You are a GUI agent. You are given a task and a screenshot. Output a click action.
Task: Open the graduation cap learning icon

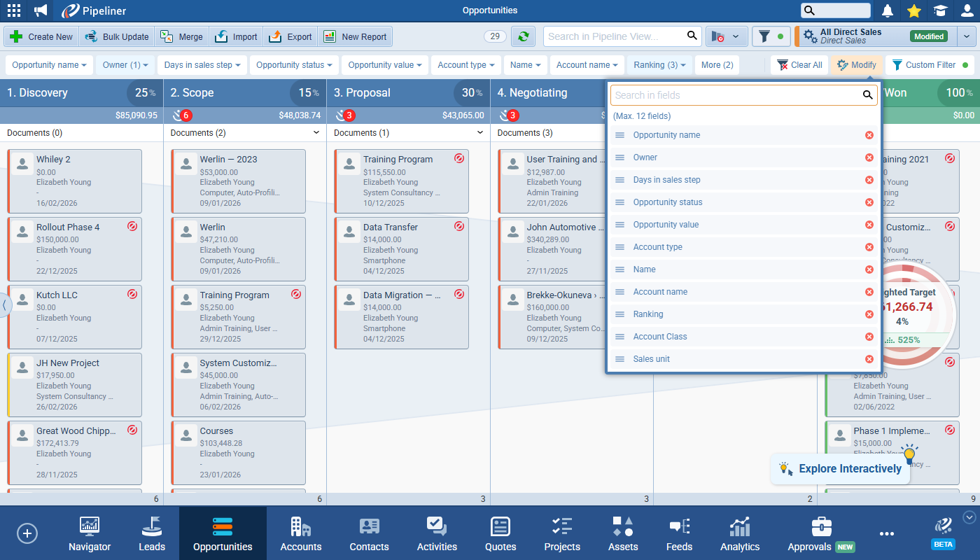tap(940, 10)
